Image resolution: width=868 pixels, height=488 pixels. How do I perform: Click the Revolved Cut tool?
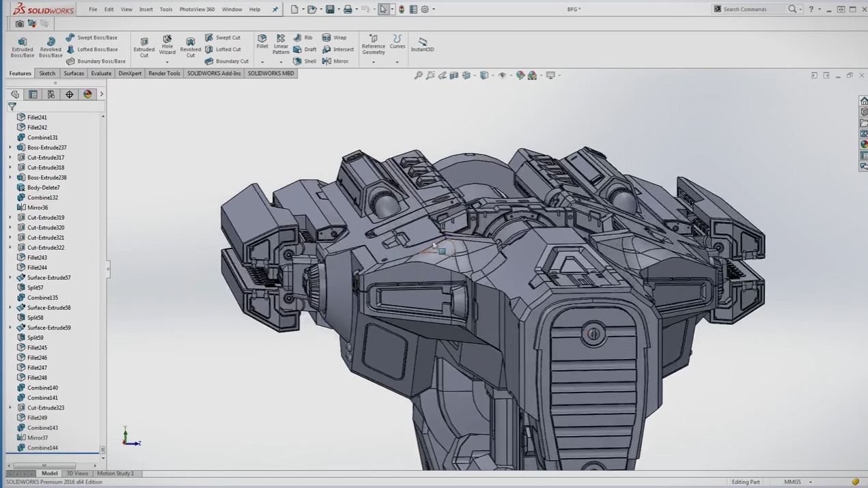click(191, 46)
